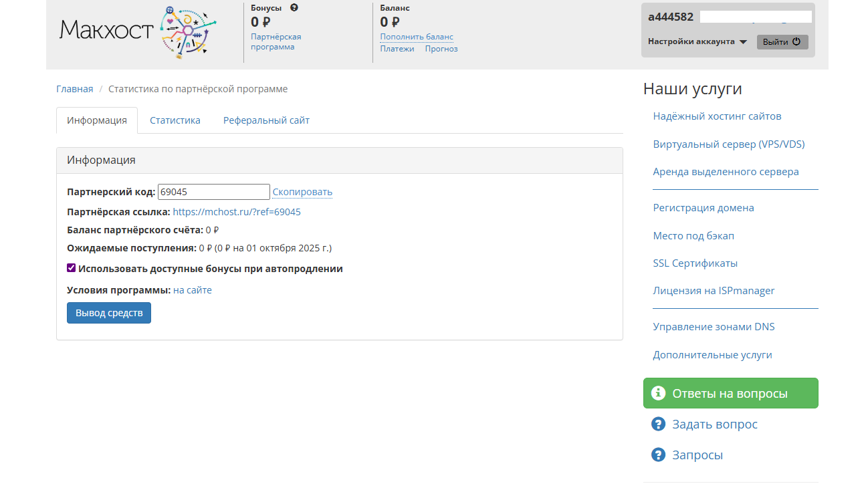Uncheck use available bonuses on auto-renewal
Viewport: 868px width, 484px height.
(72, 268)
